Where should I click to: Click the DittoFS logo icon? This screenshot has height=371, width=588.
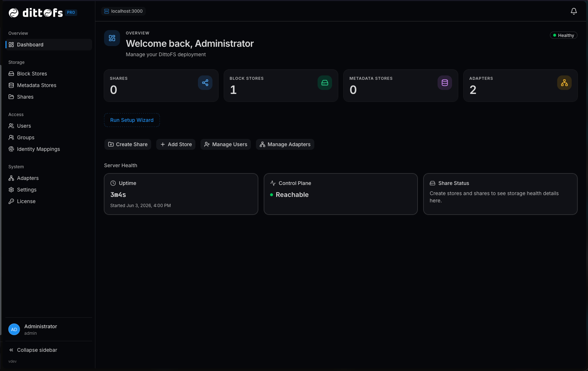pyautogui.click(x=13, y=13)
